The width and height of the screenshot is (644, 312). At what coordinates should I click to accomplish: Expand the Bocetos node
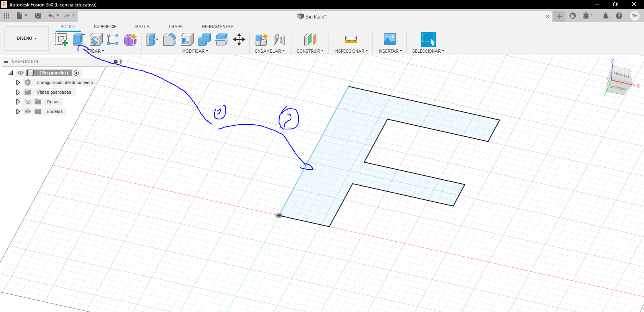[x=18, y=111]
